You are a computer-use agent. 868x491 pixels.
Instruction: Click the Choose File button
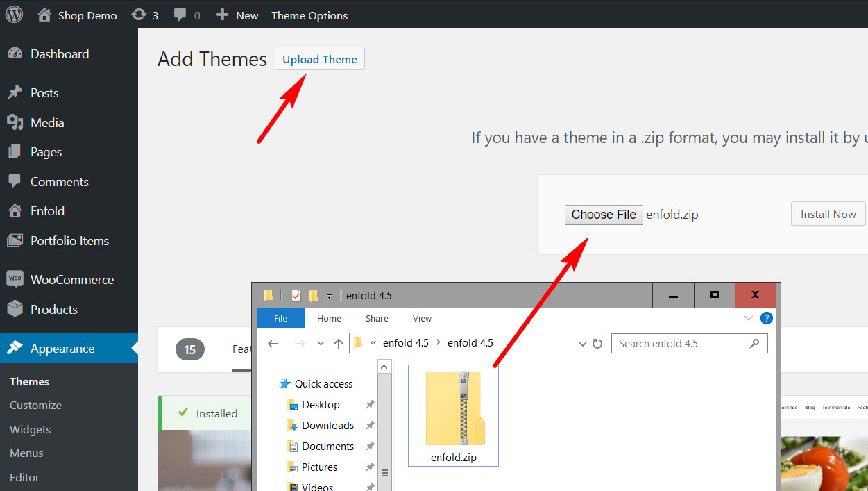pos(604,215)
